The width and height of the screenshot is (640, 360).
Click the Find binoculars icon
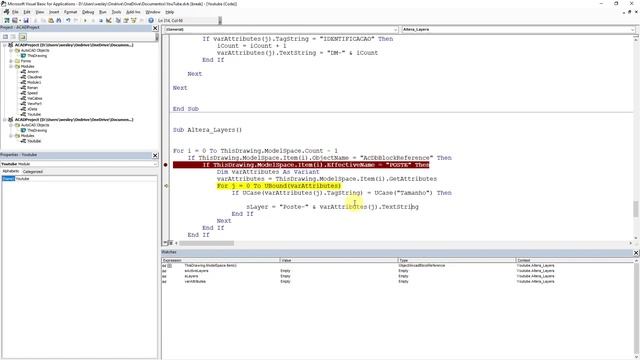click(x=59, y=20)
